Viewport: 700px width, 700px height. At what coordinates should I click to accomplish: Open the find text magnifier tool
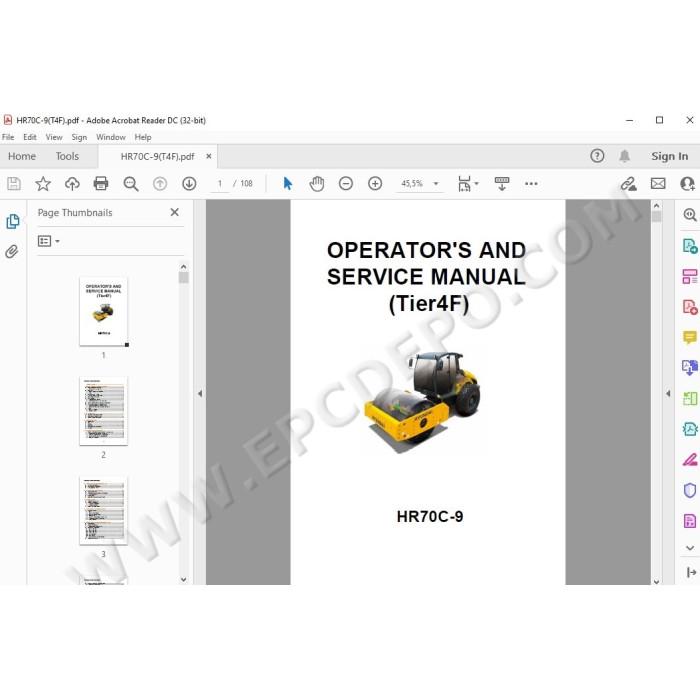click(x=130, y=183)
